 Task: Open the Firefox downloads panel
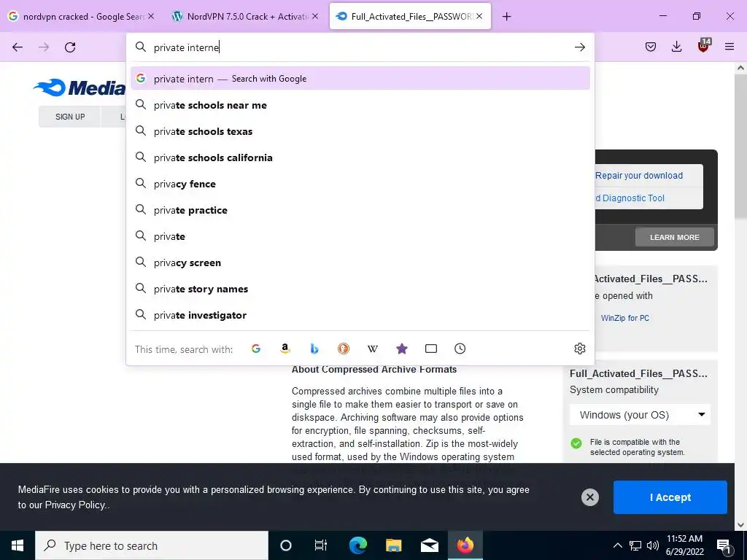676,47
